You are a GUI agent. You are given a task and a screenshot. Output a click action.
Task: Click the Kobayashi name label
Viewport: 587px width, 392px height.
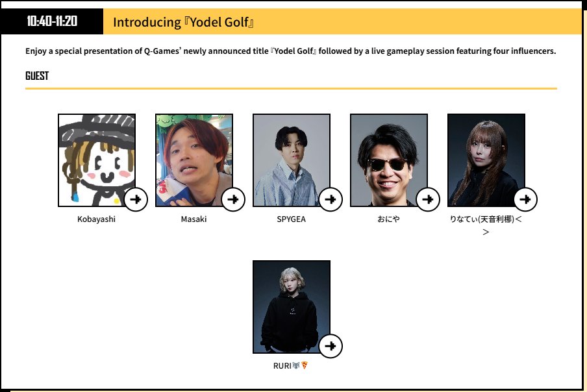96,219
